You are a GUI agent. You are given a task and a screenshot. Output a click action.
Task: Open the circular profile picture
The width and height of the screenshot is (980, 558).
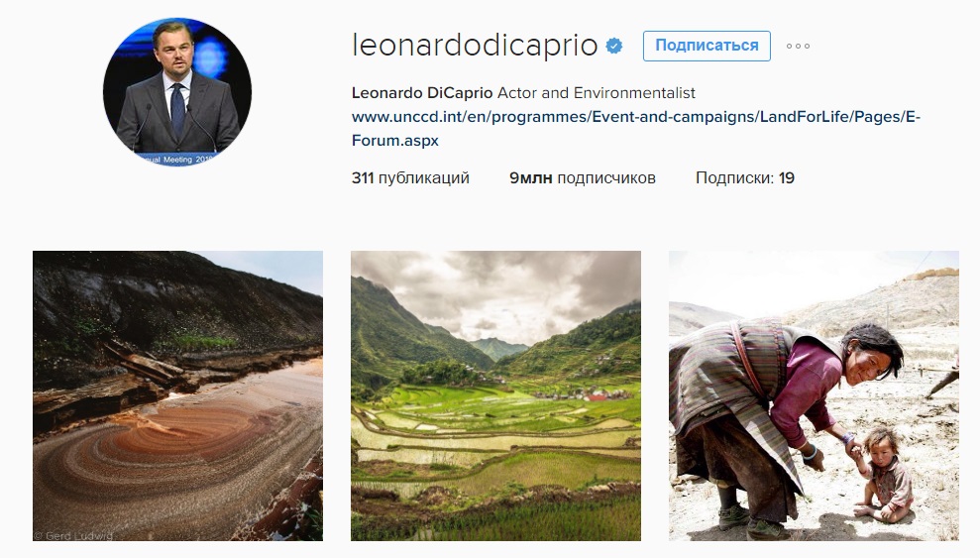177,92
